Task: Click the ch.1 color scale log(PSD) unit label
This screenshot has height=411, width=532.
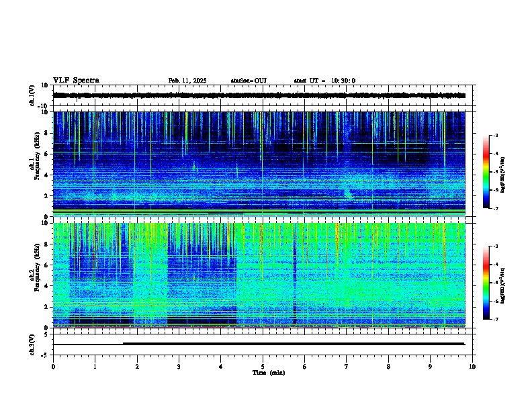Action: (x=503, y=175)
